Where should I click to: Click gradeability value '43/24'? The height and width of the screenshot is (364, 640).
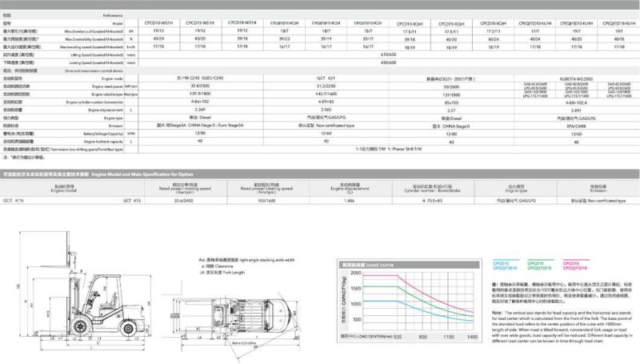[158, 38]
